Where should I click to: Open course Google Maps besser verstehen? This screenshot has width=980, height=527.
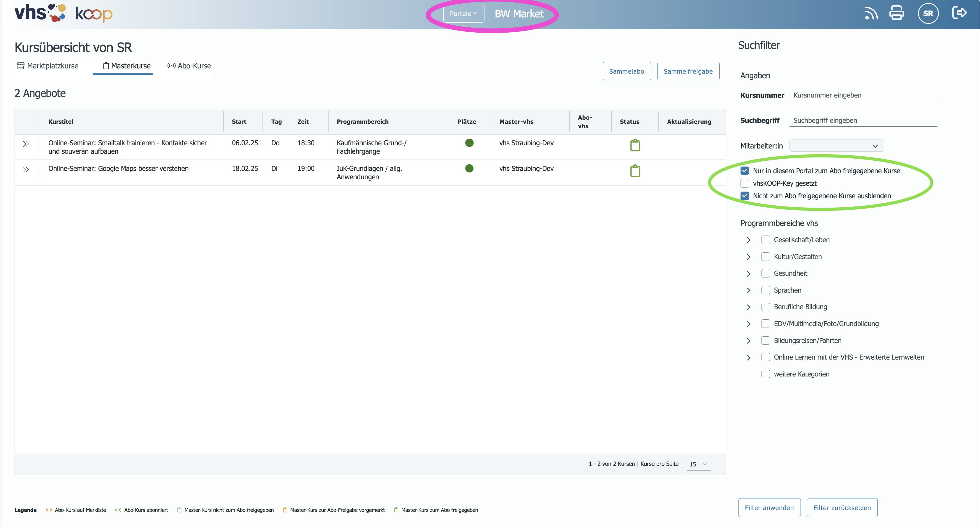click(118, 169)
